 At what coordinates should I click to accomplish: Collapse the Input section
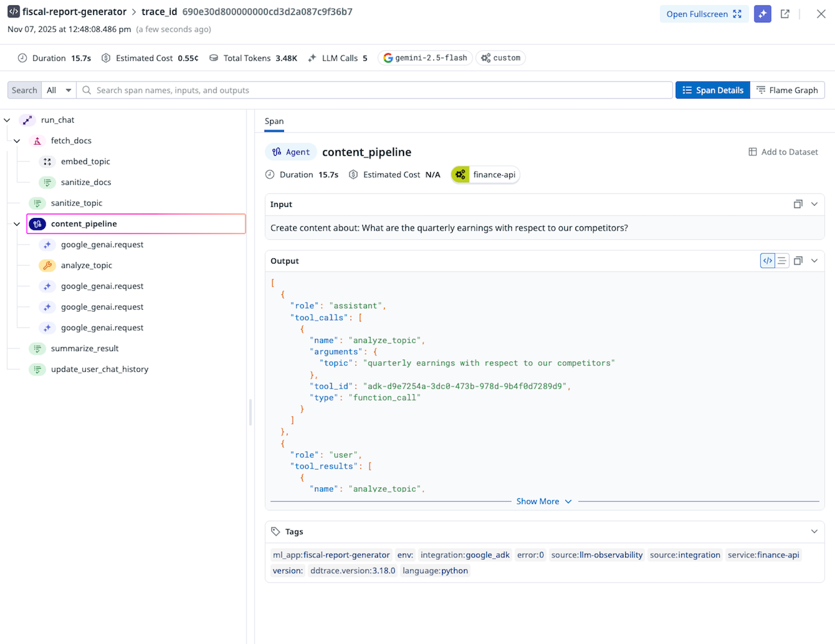(814, 204)
